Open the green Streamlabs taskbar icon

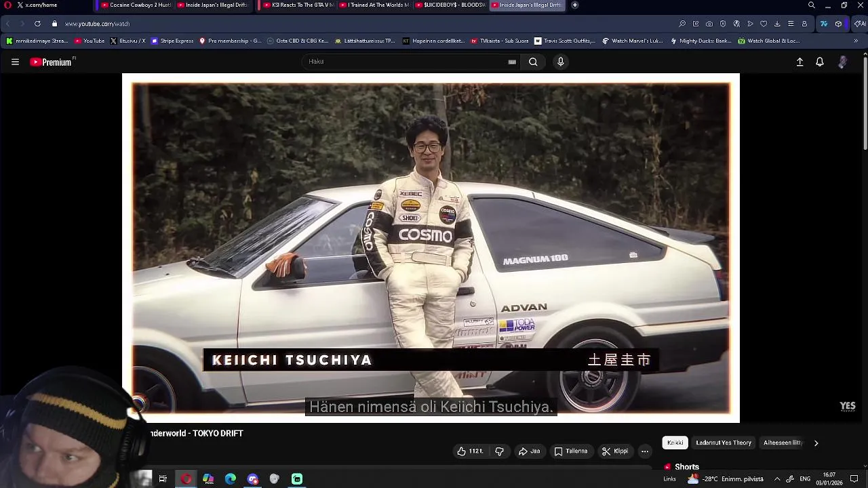(x=297, y=479)
